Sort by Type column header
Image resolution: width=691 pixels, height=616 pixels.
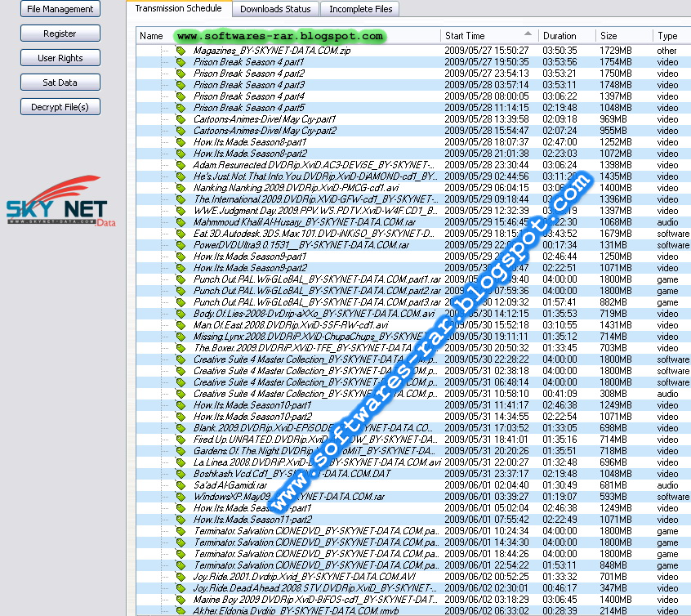point(671,36)
